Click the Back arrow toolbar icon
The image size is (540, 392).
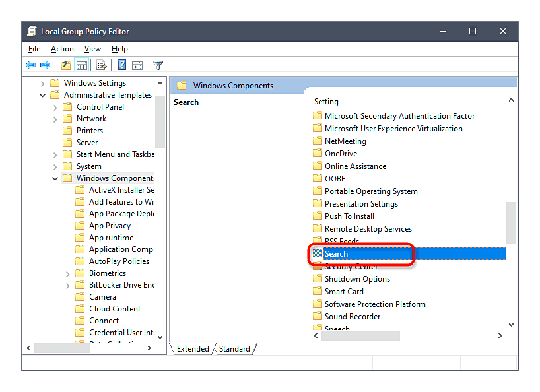30,65
